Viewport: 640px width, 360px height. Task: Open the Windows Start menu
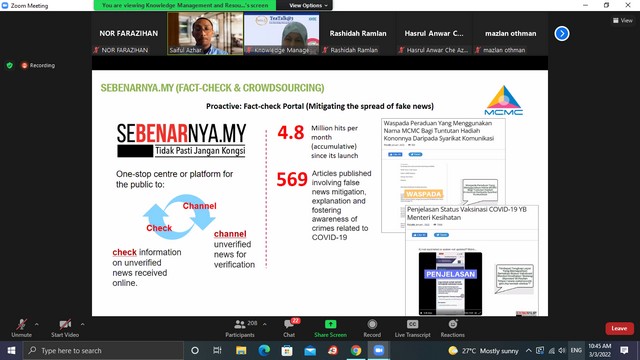[11, 351]
